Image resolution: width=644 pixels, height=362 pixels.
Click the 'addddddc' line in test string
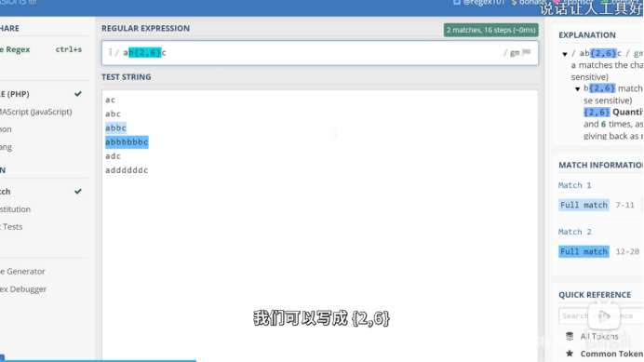(x=127, y=169)
